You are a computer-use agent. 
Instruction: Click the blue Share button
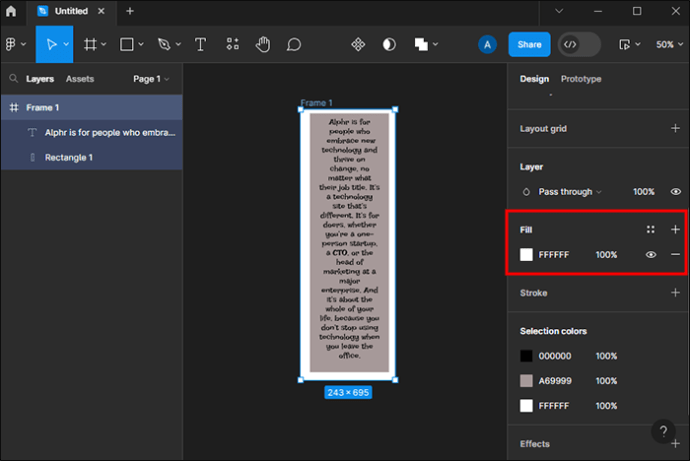click(x=529, y=45)
